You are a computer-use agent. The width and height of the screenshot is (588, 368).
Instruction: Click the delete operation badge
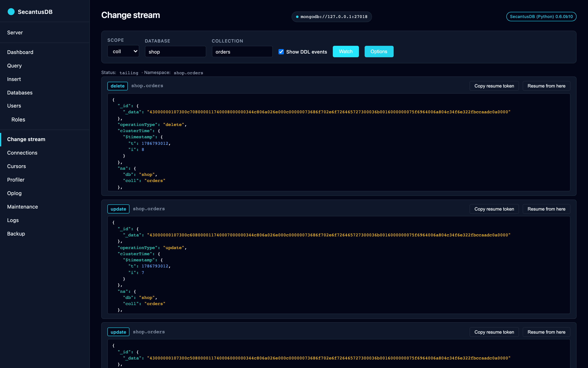click(118, 86)
